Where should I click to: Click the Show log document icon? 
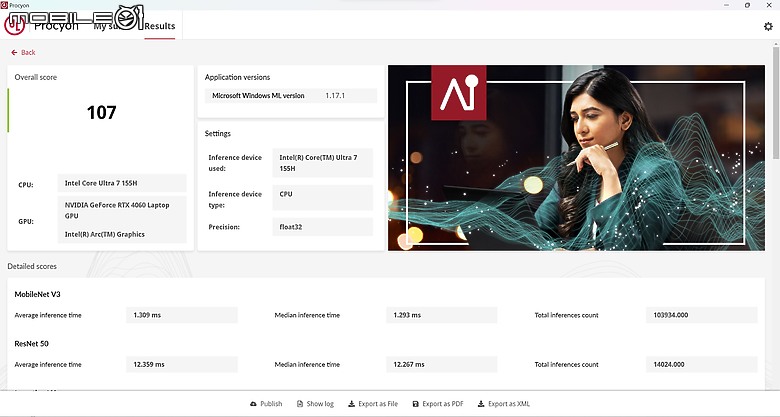coord(299,404)
